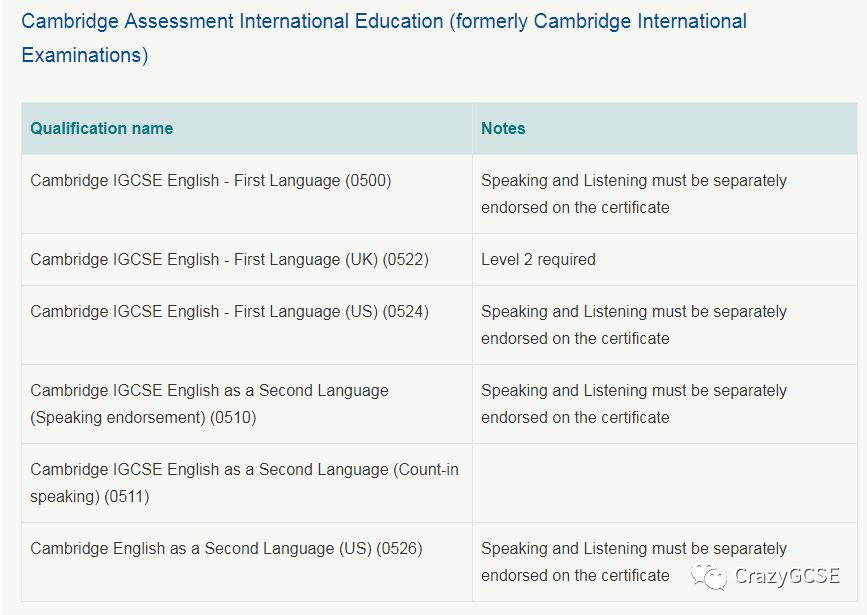Select the First Language (US) (0524) row
Viewport: 867px width, 615px height.
tap(440, 325)
